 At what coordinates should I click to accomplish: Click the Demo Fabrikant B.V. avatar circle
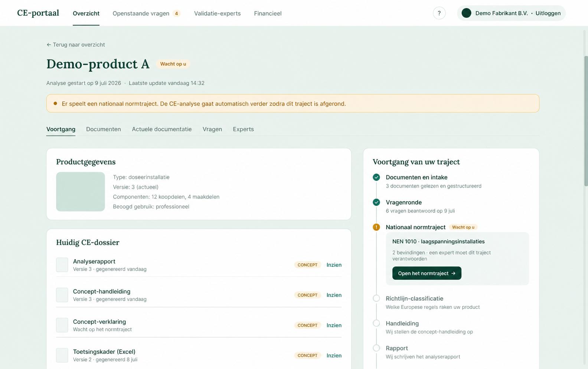[466, 13]
